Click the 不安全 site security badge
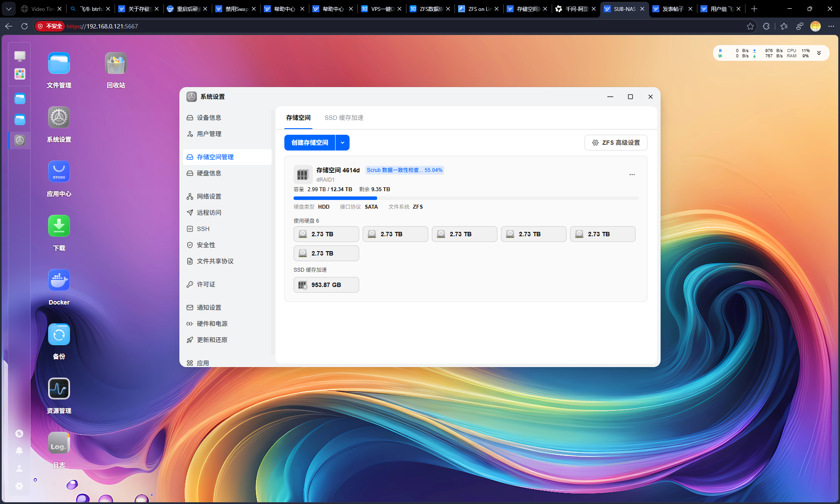840x504 pixels. (x=50, y=26)
